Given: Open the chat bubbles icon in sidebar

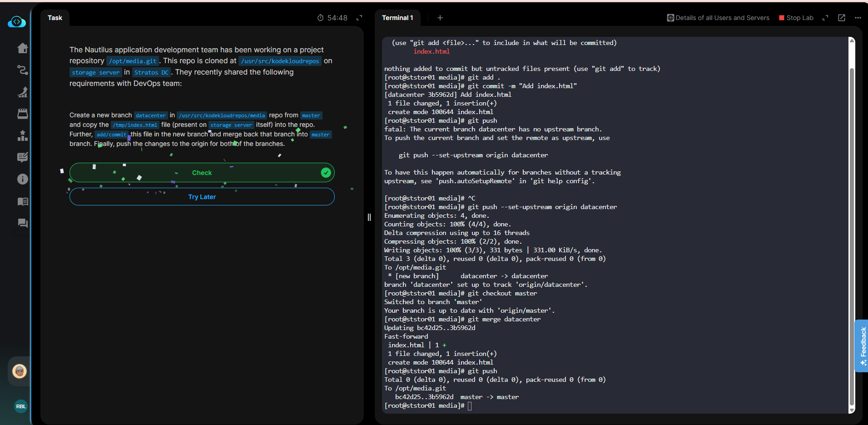Looking at the screenshot, I should [x=22, y=223].
